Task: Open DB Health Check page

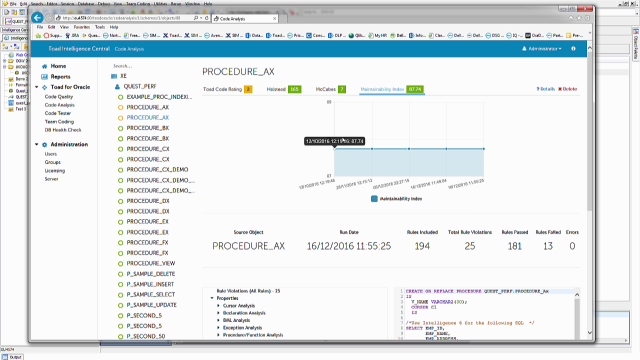Action: tap(63, 130)
